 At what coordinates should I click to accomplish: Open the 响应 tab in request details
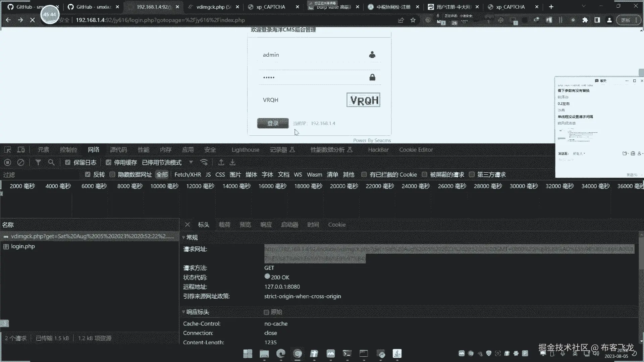(266, 225)
